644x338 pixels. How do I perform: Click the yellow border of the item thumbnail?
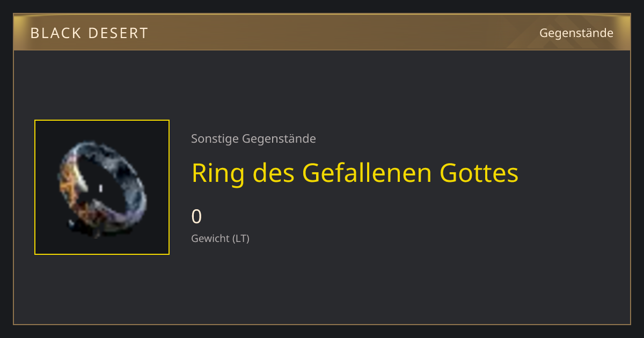(102, 120)
